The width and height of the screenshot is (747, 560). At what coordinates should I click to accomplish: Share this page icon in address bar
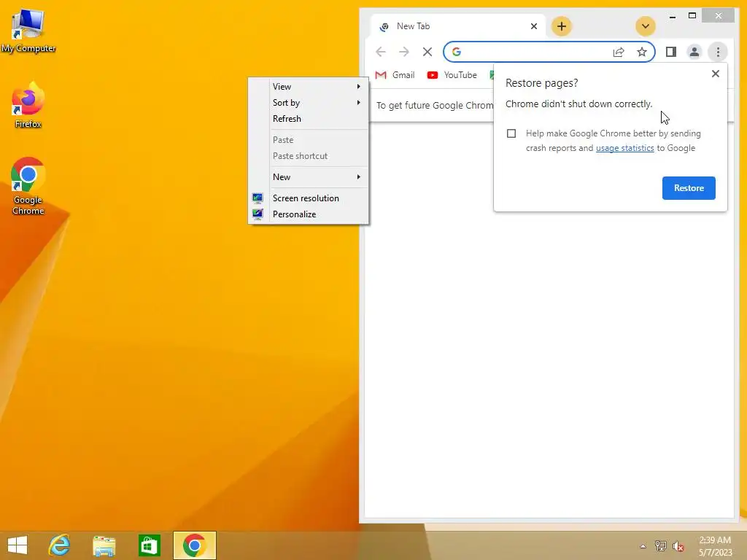point(619,52)
